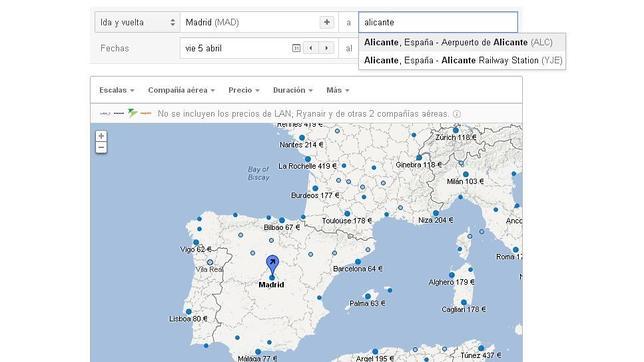Select Málaga 77 € destination on map
Screen dimensions: 644x362
257,358
